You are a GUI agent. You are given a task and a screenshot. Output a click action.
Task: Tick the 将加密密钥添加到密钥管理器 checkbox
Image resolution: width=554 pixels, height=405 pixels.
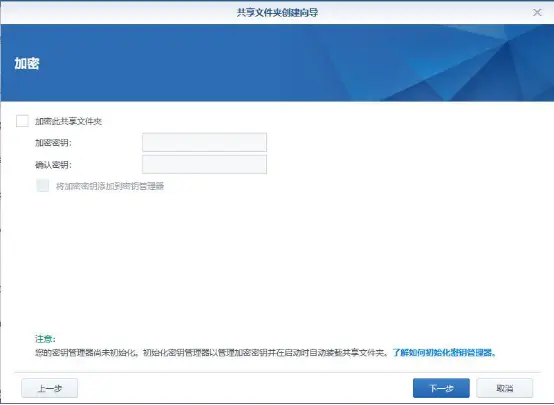(43, 186)
